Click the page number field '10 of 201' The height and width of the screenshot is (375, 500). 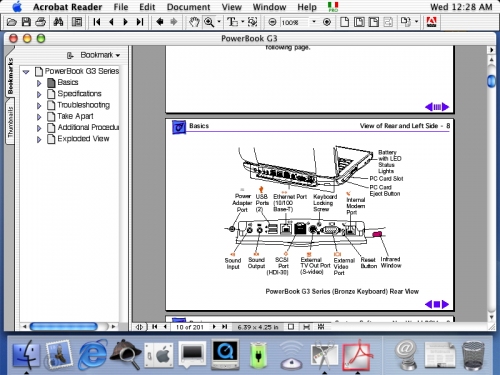point(190,327)
